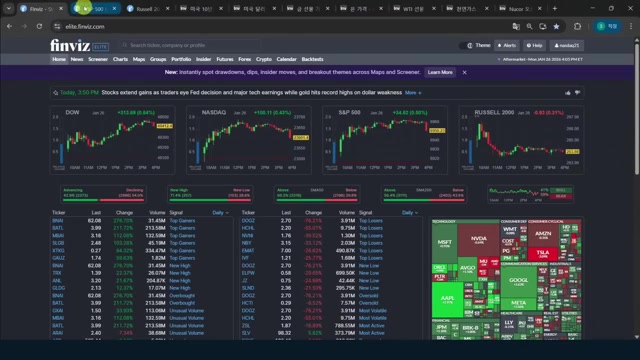Viewport: 640px width, 360px height.
Task: Close the Nucor browser tab
Action: (540, 8)
